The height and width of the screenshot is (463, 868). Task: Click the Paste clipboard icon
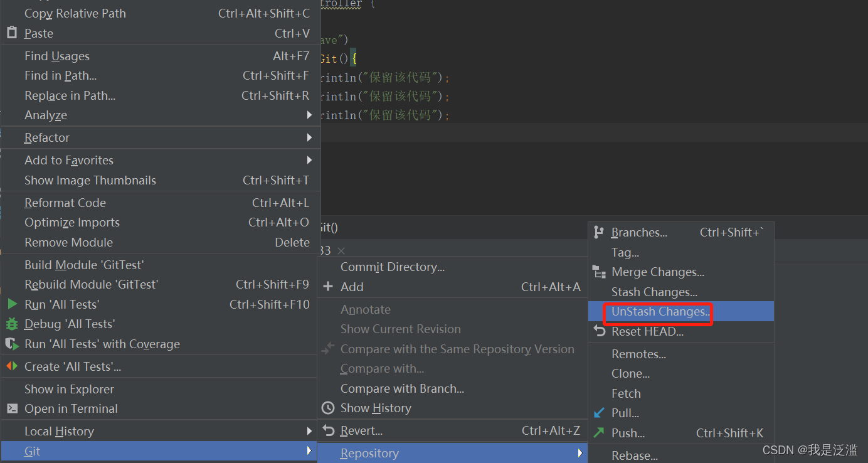(12, 33)
